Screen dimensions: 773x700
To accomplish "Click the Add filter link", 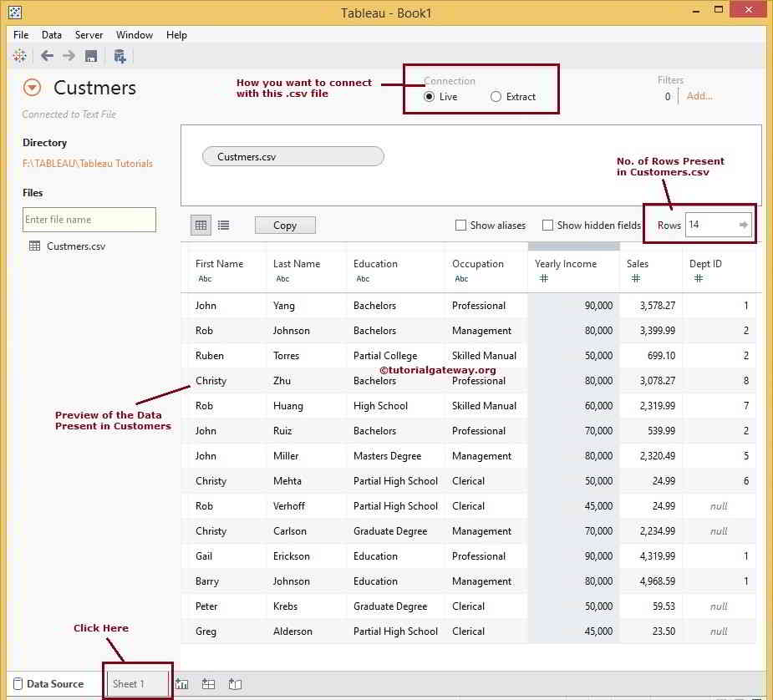I will click(699, 96).
